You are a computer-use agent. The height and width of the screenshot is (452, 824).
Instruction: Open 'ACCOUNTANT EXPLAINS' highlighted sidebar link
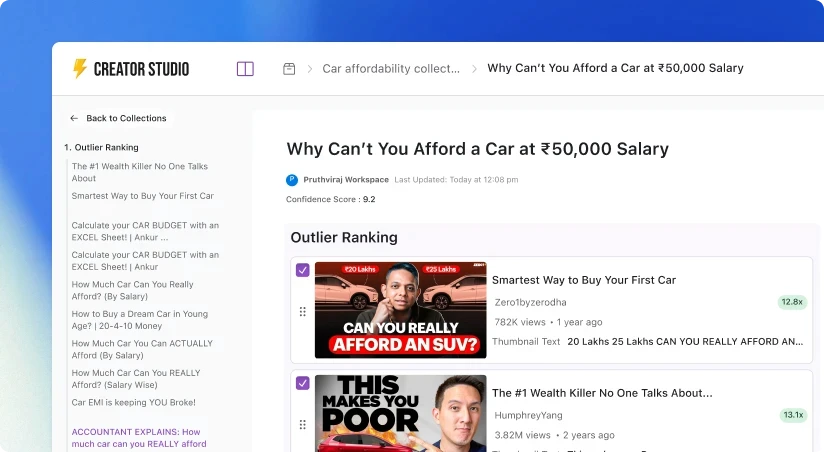click(139, 438)
